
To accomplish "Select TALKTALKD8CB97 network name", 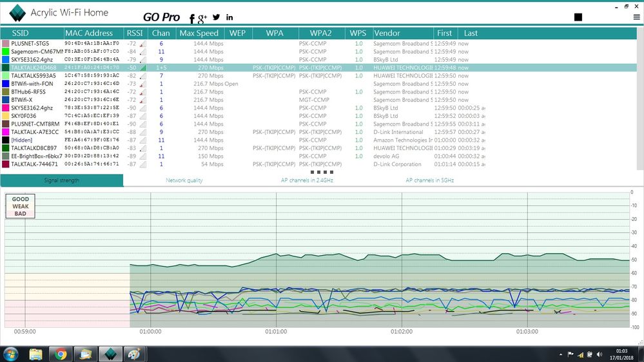I will [x=34, y=148].
